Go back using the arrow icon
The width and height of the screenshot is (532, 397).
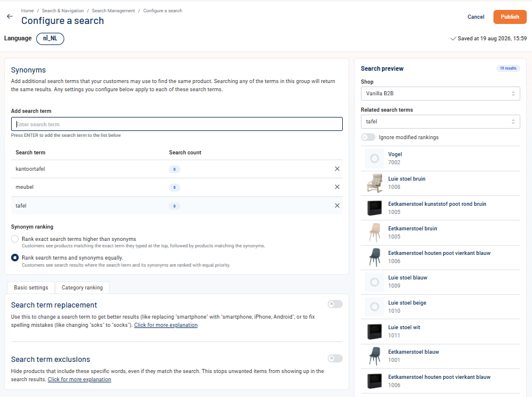click(9, 16)
